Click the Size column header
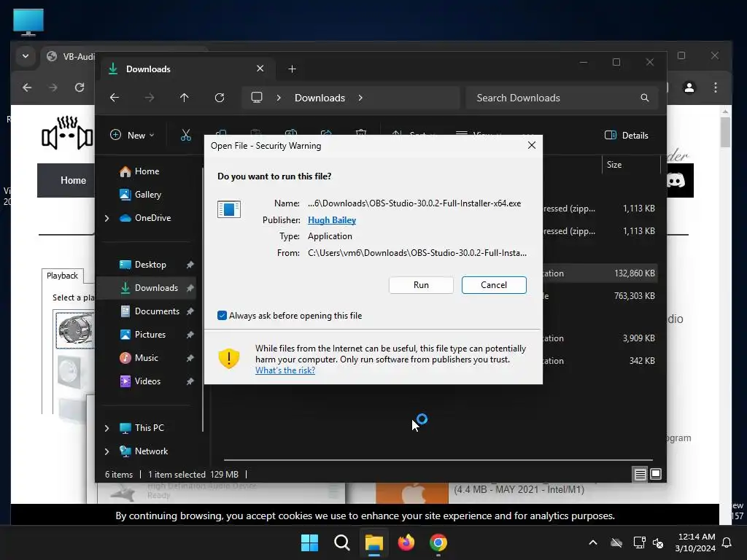747x560 pixels. coord(631,165)
